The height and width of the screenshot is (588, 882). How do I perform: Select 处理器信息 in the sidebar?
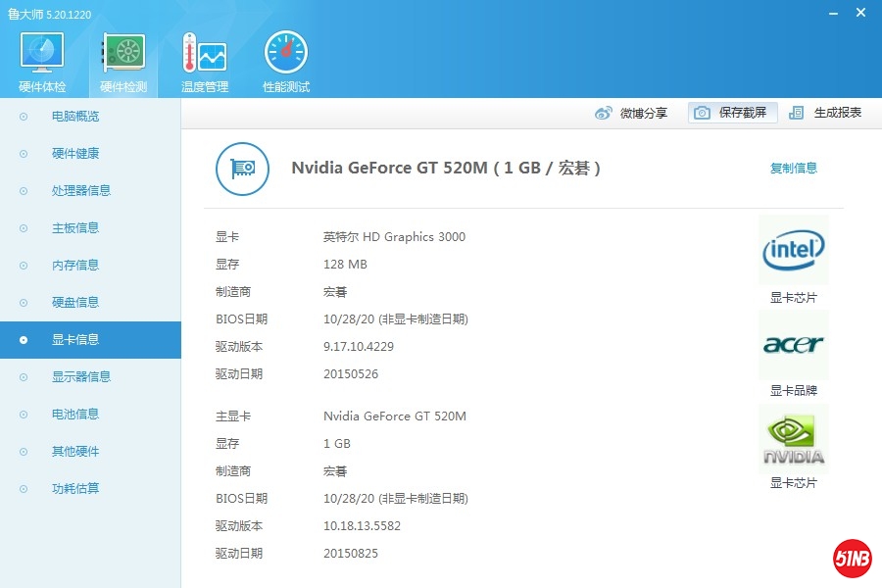(x=81, y=191)
